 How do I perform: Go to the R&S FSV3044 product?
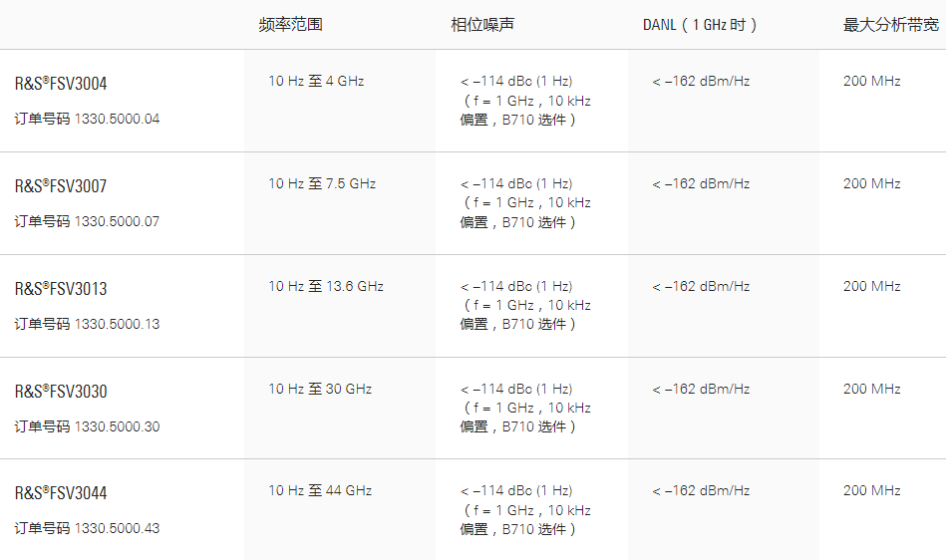tap(61, 493)
